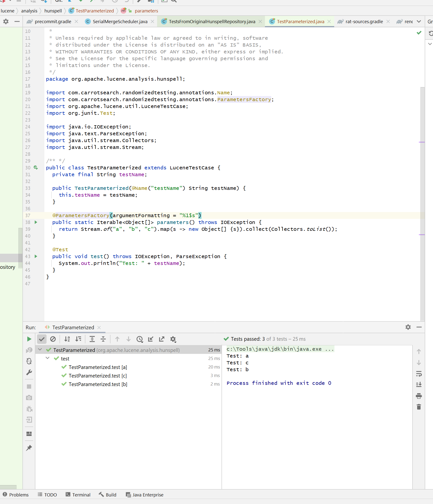The image size is (433, 504).
Task: Click green inspection checkmark in editor corner
Action: pyautogui.click(x=419, y=33)
